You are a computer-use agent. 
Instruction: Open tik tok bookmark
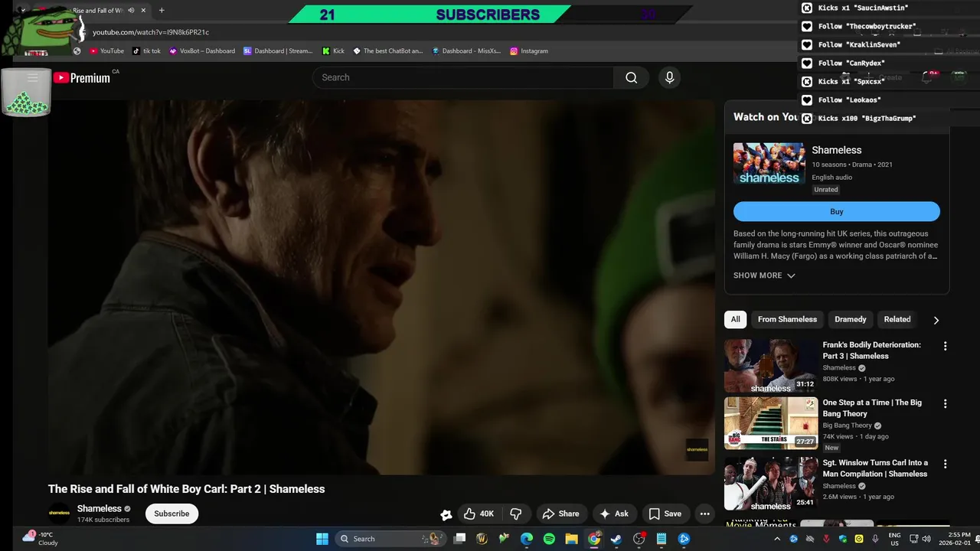146,51
